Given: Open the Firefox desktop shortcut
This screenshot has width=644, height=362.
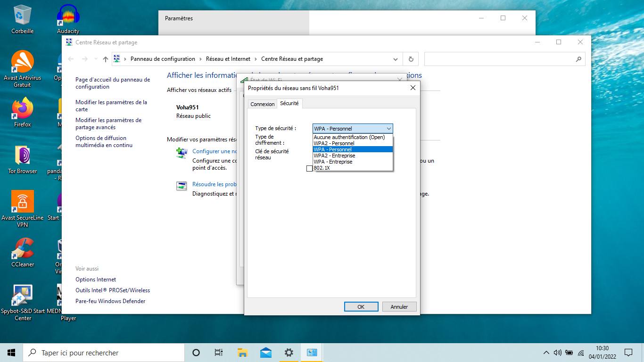Looking at the screenshot, I should click(x=22, y=109).
